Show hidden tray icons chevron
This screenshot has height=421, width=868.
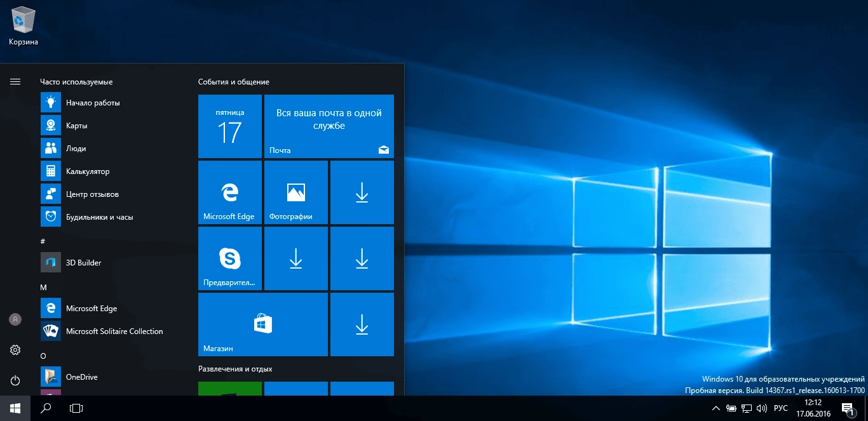coord(716,408)
